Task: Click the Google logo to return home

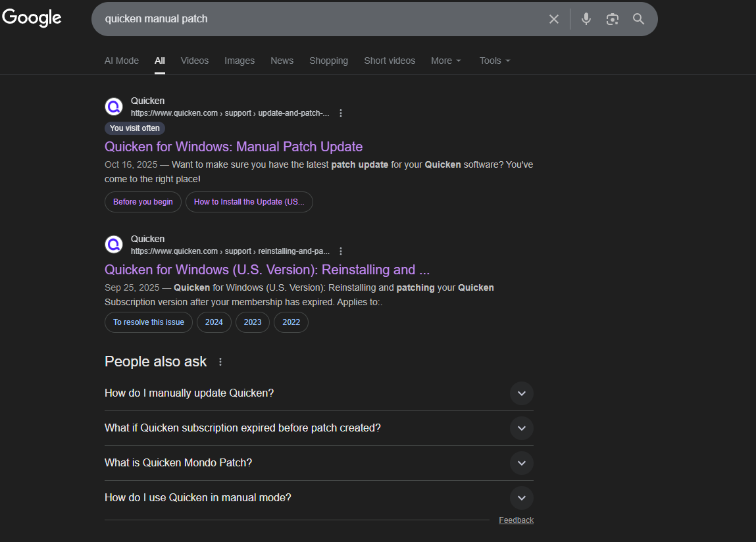Action: click(31, 18)
